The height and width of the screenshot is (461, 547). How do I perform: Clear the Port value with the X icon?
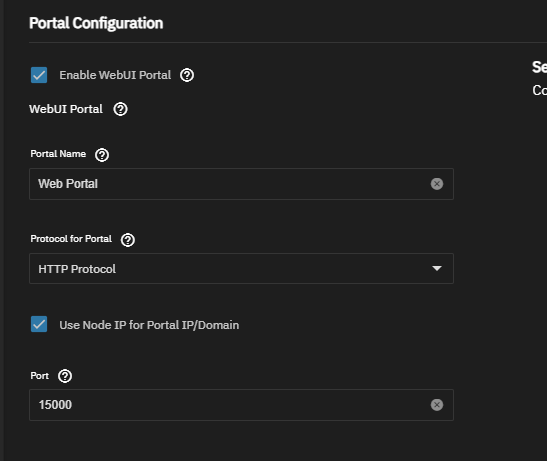(437, 405)
